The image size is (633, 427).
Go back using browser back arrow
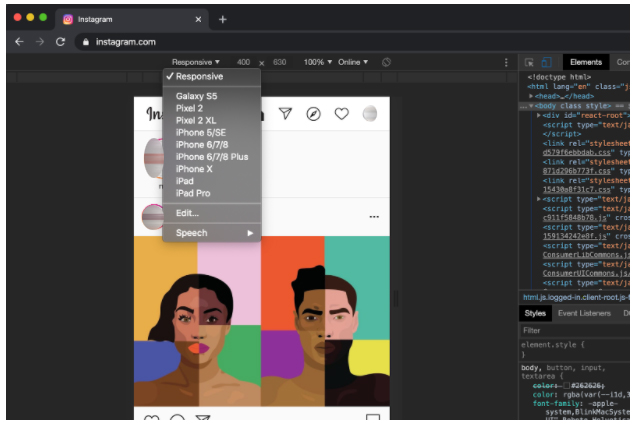[x=19, y=42]
